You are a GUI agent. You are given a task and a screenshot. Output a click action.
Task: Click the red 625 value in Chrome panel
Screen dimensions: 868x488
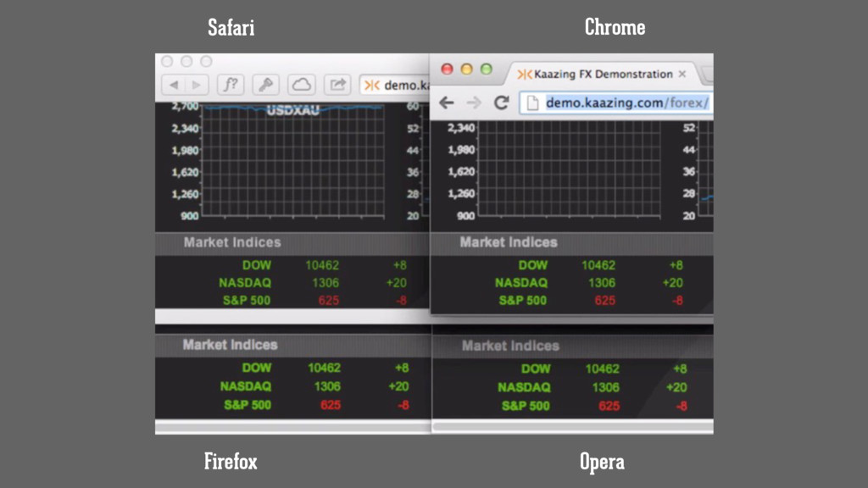coord(604,301)
